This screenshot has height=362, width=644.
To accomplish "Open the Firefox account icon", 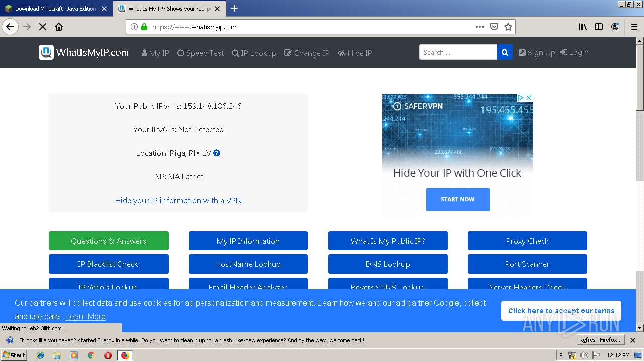I will click(x=615, y=27).
